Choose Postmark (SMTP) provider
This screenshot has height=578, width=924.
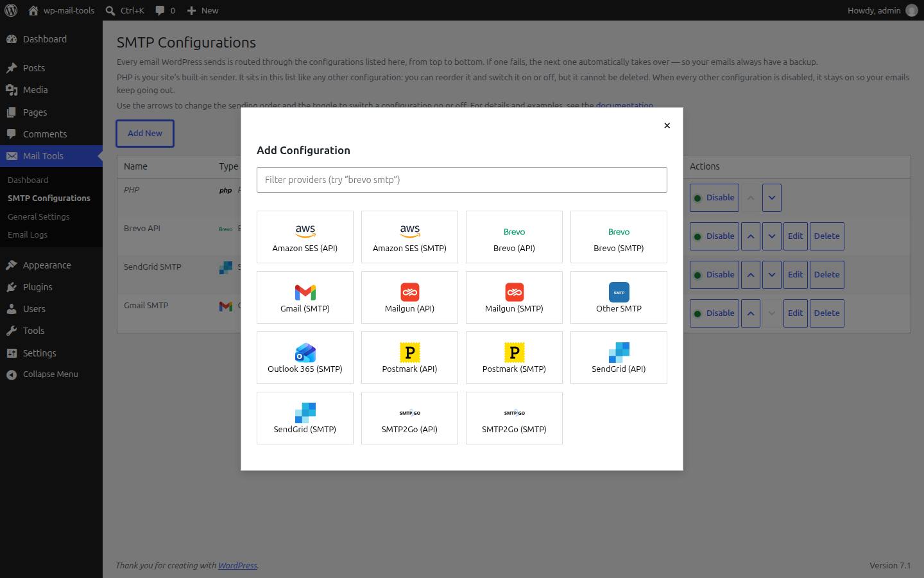pyautogui.click(x=514, y=358)
